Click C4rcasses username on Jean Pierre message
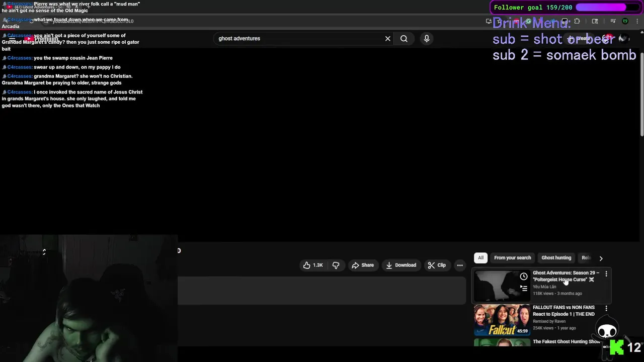 (x=20, y=58)
